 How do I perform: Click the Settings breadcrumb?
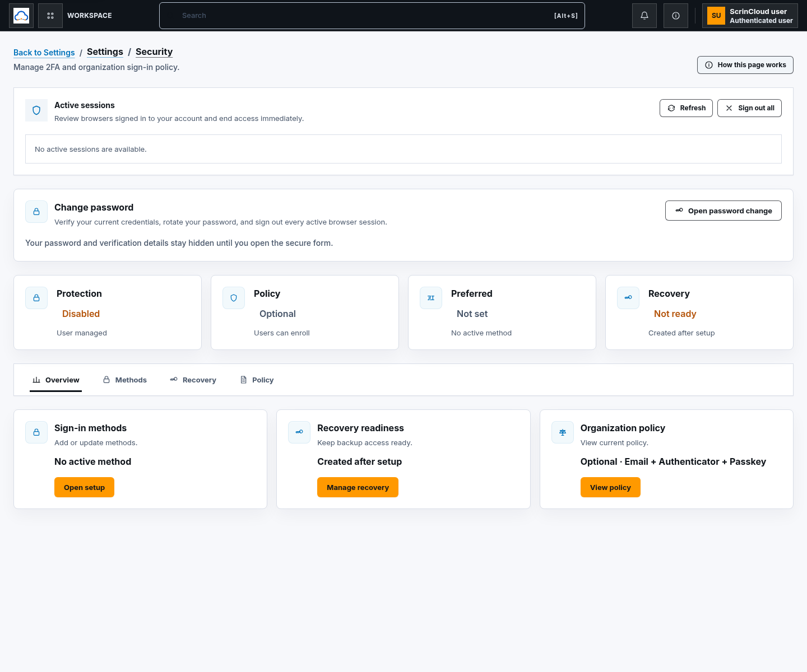[x=105, y=52]
